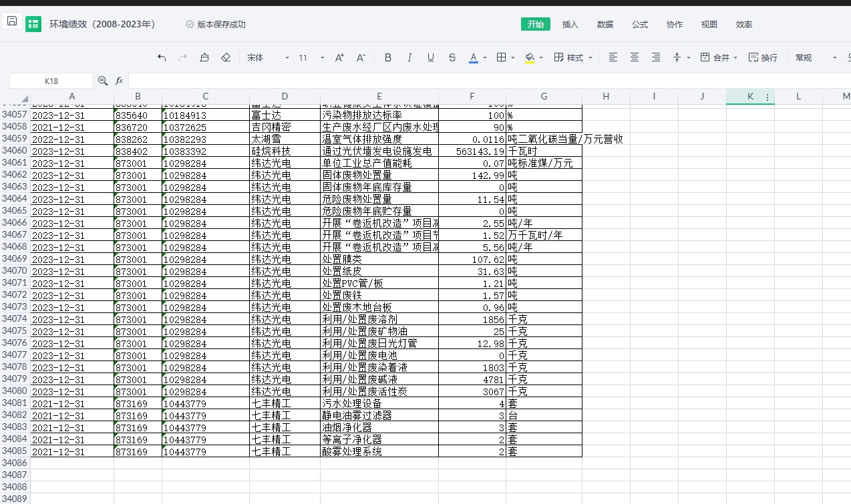
Task: Undo the last action
Action: coord(162,58)
